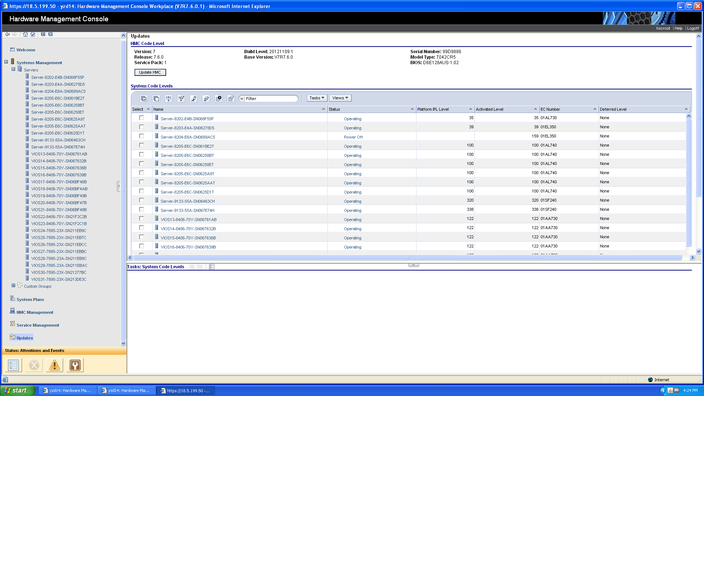Click Collapse All in navigation pane toolbar
Screen dimensions: 704x588
click(51, 34)
